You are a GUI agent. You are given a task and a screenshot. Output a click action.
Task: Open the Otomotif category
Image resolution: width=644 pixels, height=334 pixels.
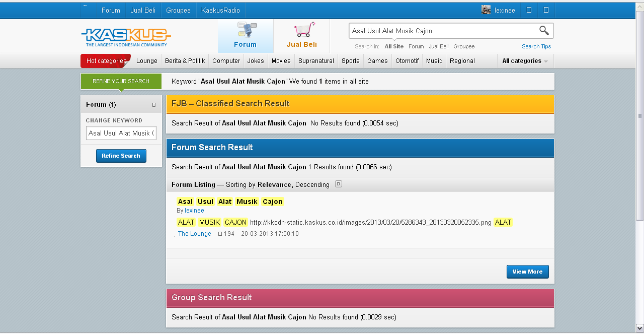coord(407,61)
